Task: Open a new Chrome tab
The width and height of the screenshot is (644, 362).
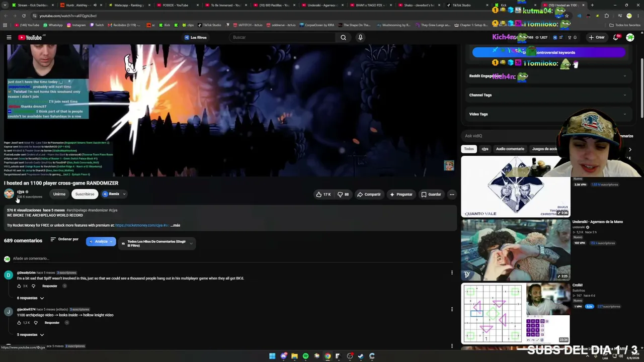Action: click(x=592, y=5)
